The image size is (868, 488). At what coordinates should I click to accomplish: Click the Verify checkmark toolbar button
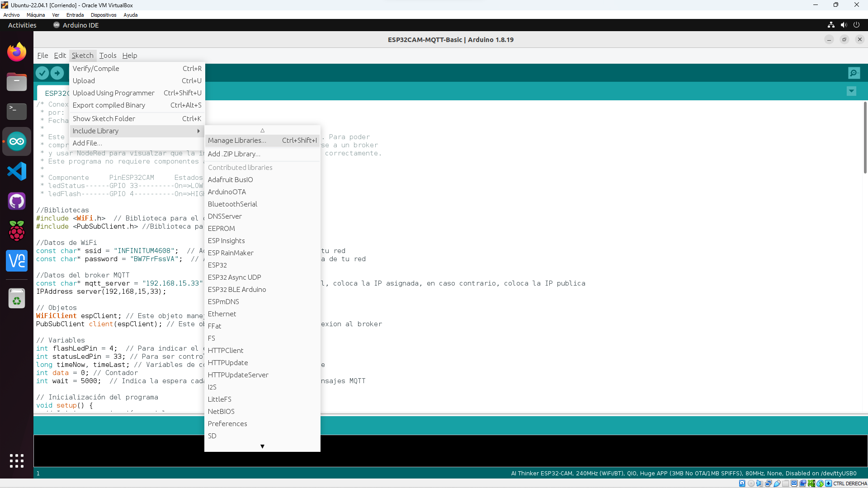tap(42, 73)
